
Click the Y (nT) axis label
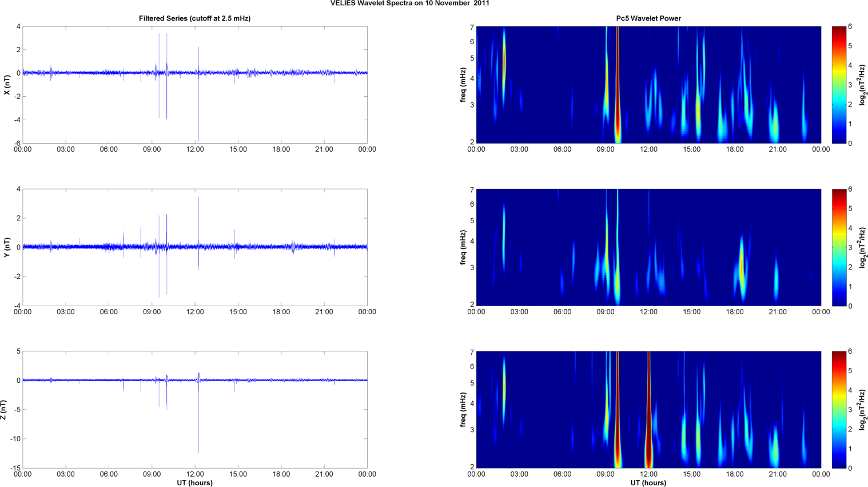click(x=7, y=247)
